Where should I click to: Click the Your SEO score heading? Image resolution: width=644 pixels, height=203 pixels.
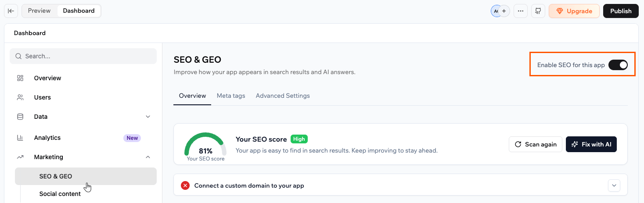(x=261, y=139)
